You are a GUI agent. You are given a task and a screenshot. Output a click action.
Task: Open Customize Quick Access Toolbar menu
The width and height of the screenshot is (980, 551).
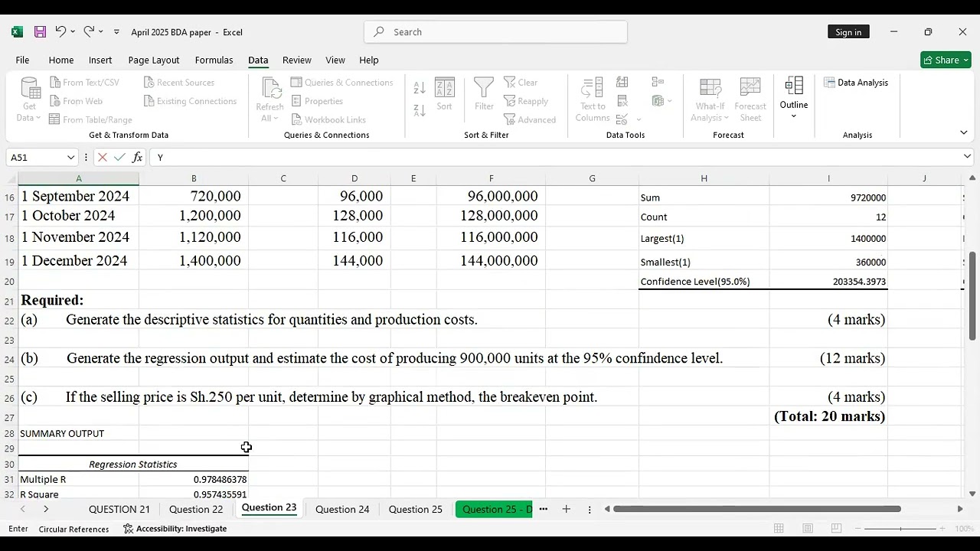tap(116, 32)
